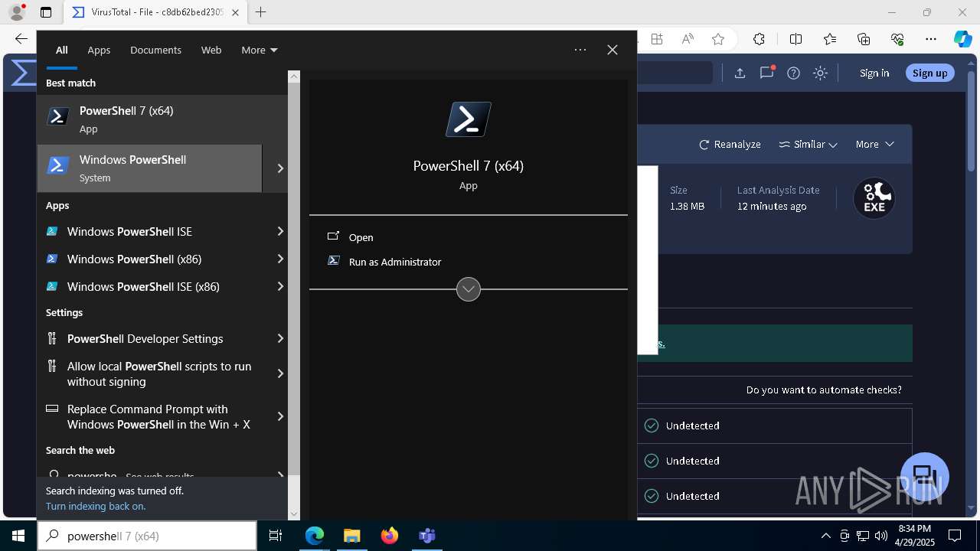Screen dimensions: 980x551
Task: Open Edge Settings and more ellipsis
Action: (931, 39)
